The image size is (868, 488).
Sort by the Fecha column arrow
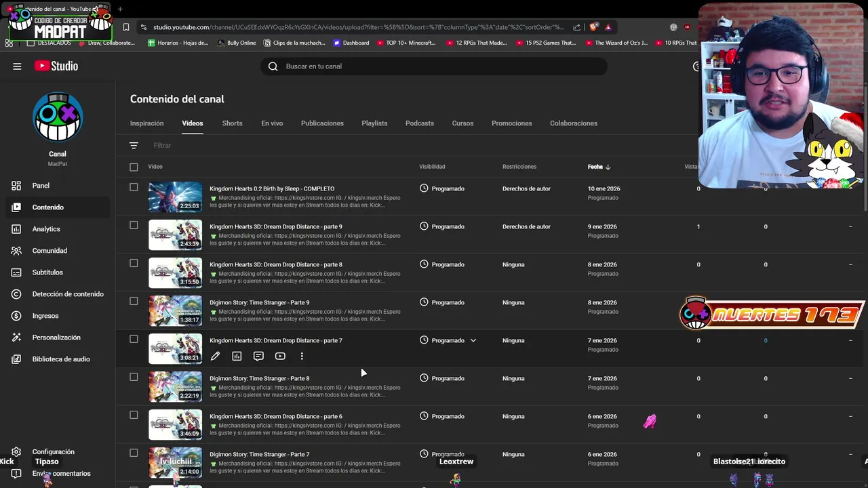(x=608, y=167)
